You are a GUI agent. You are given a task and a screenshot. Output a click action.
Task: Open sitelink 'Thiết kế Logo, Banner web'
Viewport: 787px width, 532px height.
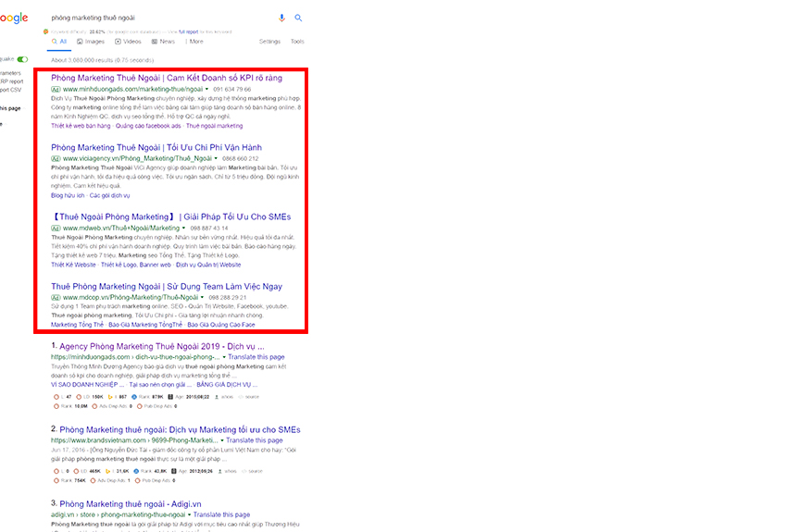pyautogui.click(x=136, y=265)
